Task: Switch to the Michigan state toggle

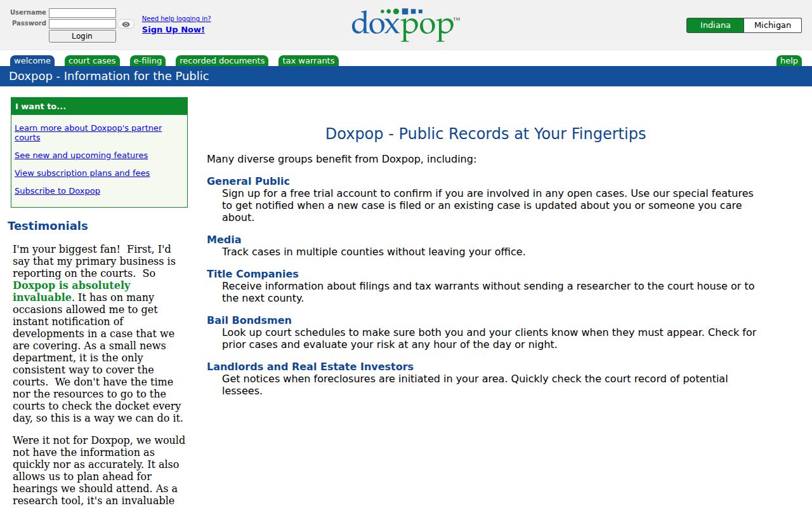Action: 773,25
